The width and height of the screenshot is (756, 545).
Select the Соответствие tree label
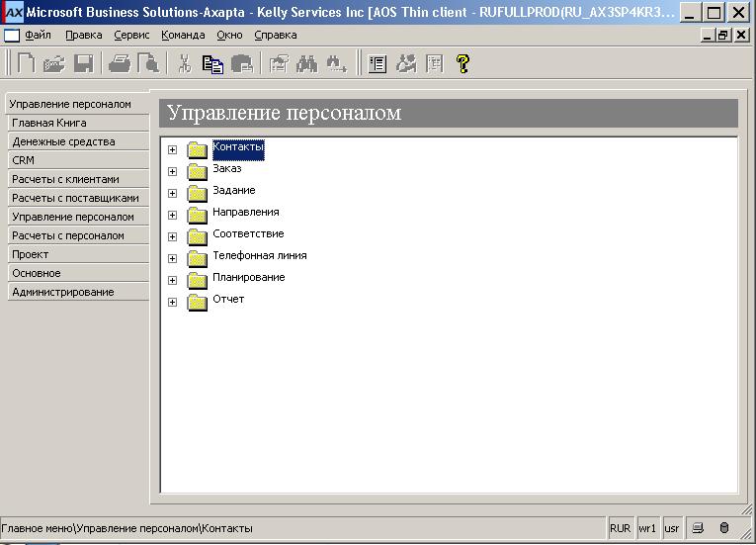248,233
